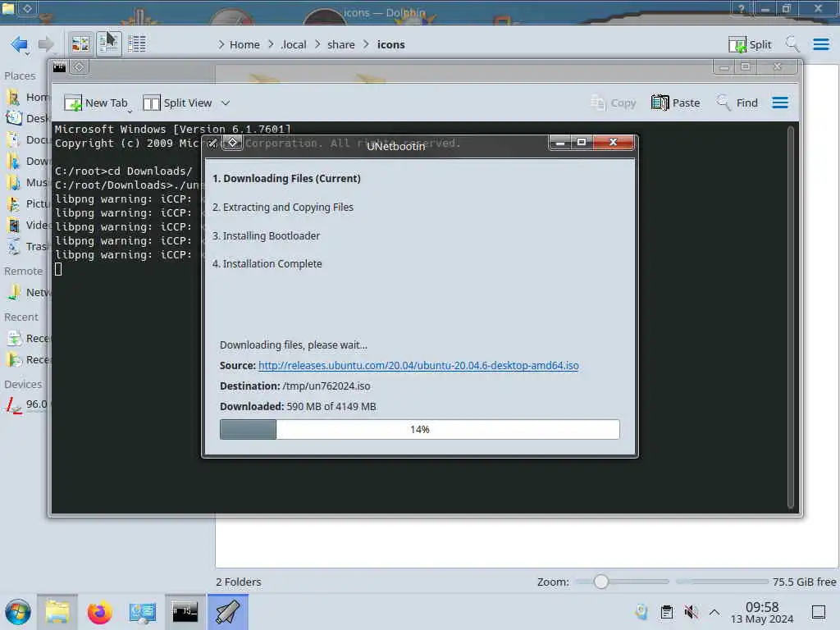
Task: Select the 96.0 device in Dolphin sidebar
Action: (x=27, y=404)
